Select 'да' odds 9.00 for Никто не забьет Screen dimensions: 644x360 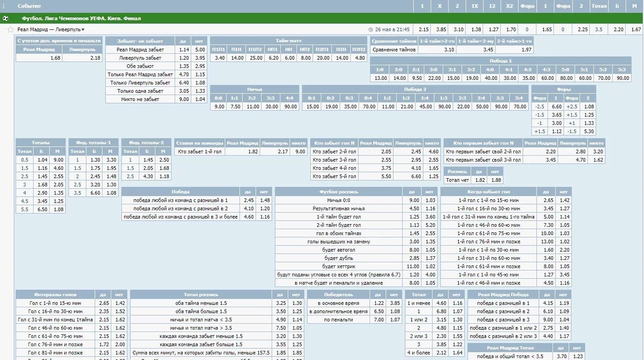[184, 99]
